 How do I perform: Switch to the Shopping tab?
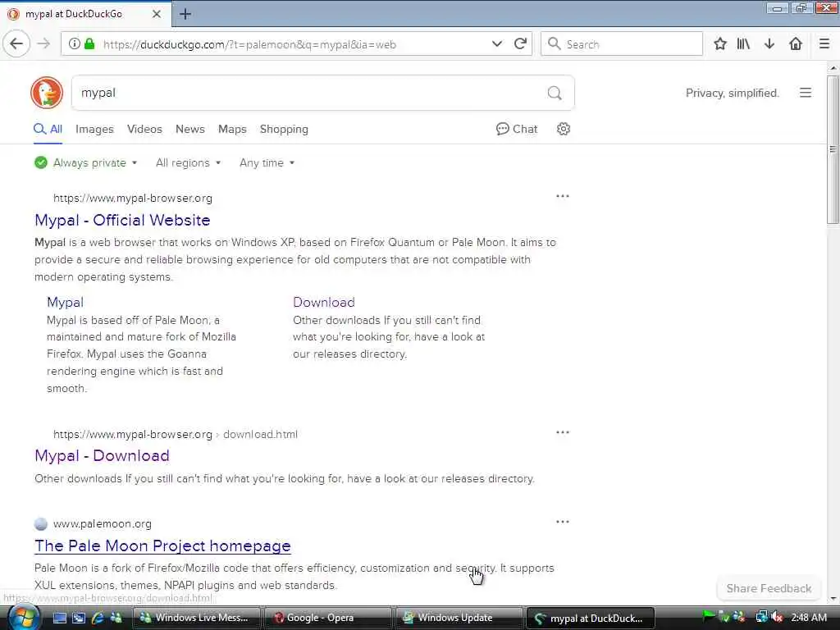[284, 129]
